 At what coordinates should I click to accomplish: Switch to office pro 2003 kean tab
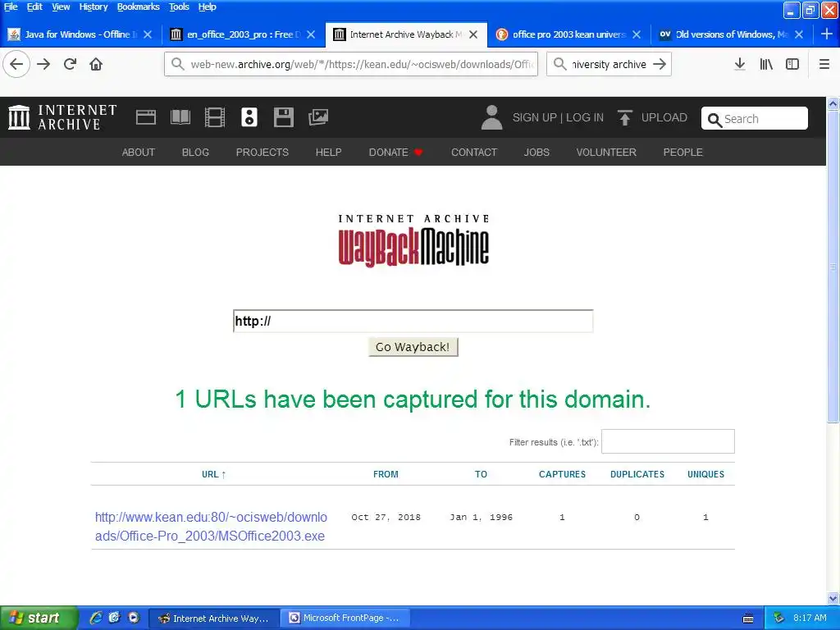point(569,34)
